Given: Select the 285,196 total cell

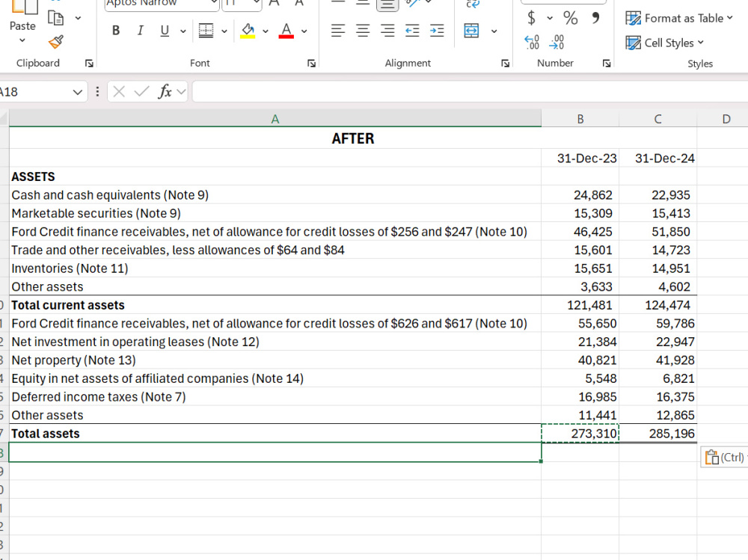Looking at the screenshot, I should click(x=657, y=434).
